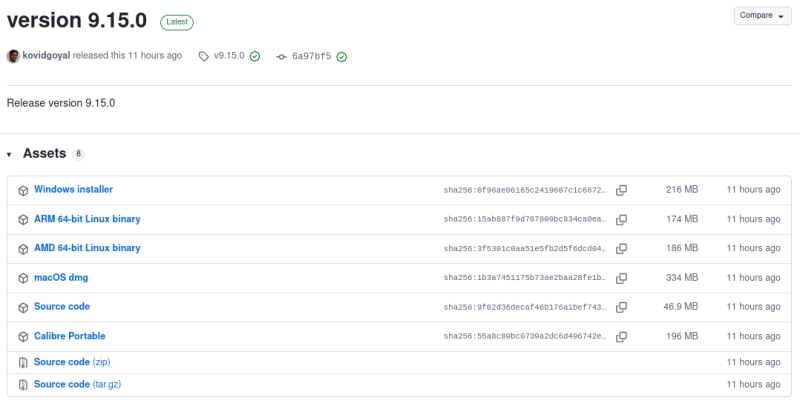
Task: Download the AMD 64-bit Linux binary
Action: 87,248
